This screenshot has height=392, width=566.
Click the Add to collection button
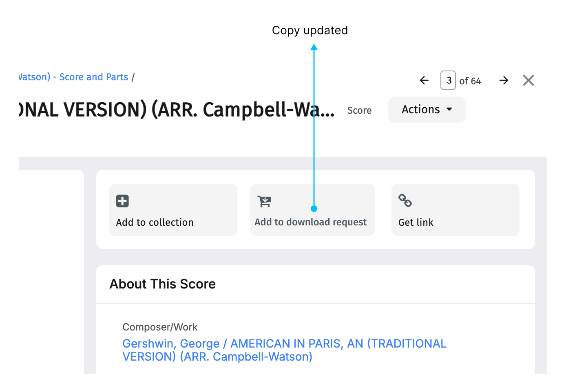click(x=173, y=210)
